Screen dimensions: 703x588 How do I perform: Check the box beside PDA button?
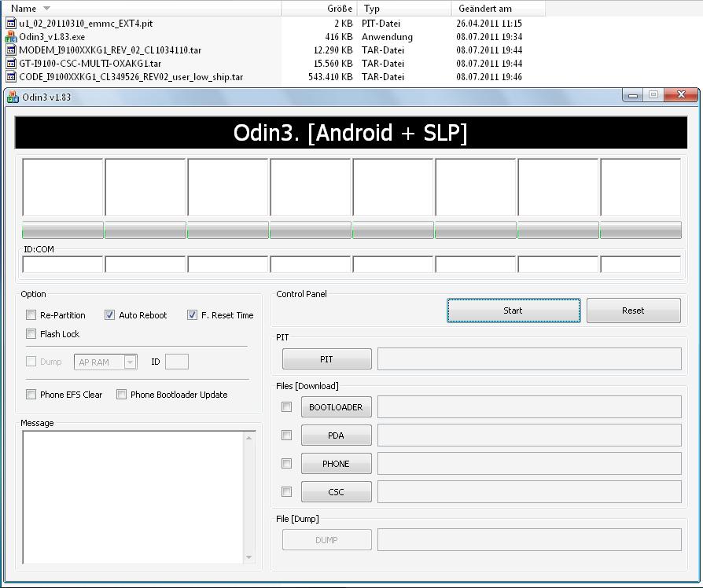click(x=286, y=435)
